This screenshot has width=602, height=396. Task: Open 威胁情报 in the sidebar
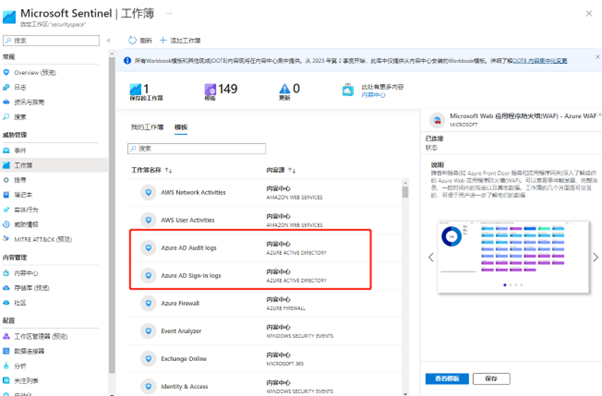(x=26, y=225)
